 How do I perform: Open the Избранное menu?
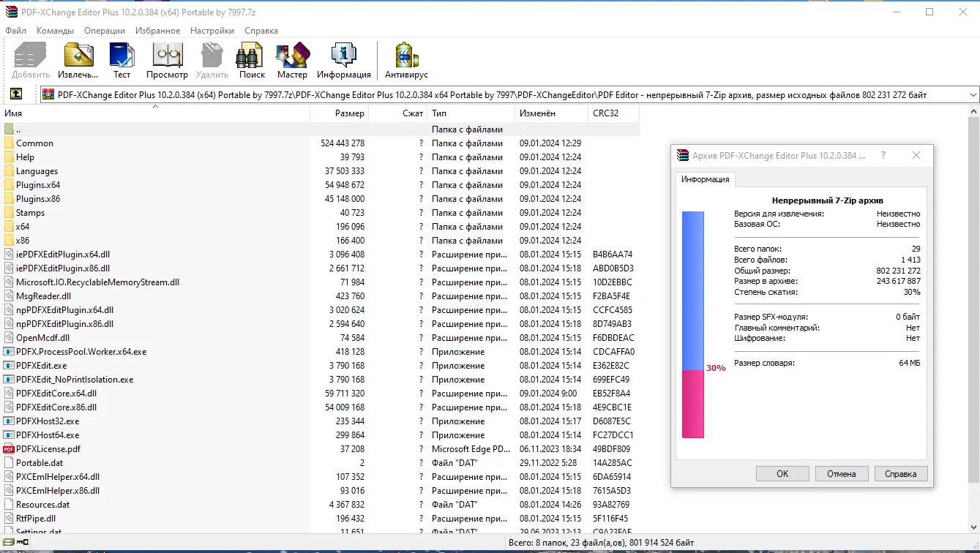157,31
